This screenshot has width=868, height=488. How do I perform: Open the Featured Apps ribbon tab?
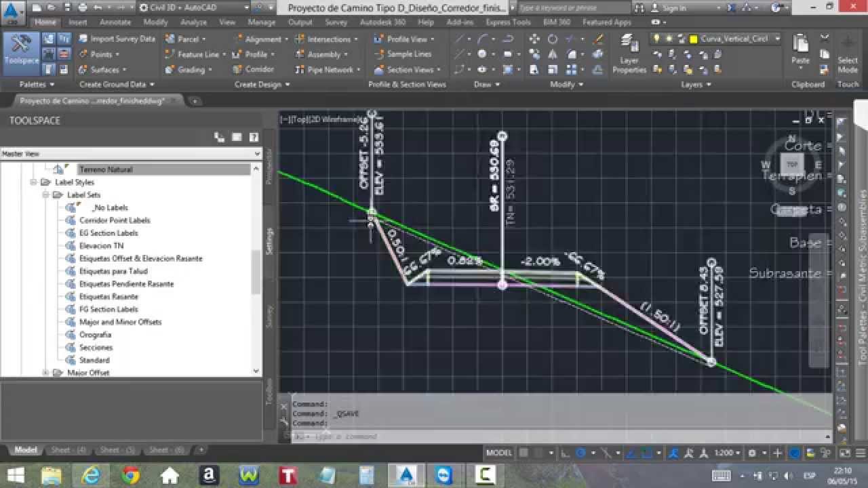click(606, 22)
